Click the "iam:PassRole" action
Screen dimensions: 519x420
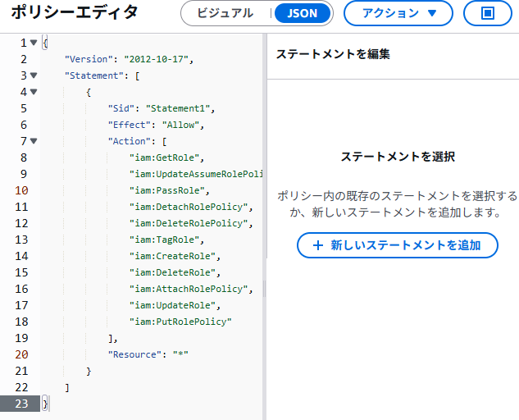166,190
